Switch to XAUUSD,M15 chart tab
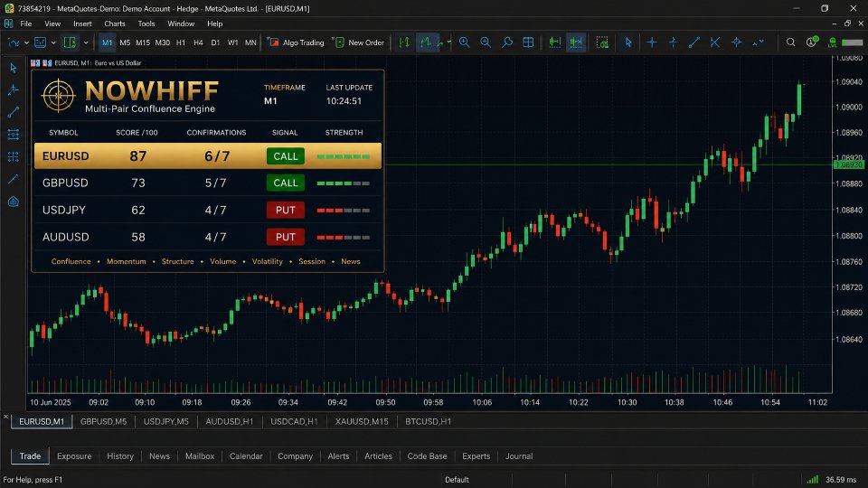Viewport: 868px width, 488px height. pyautogui.click(x=362, y=422)
